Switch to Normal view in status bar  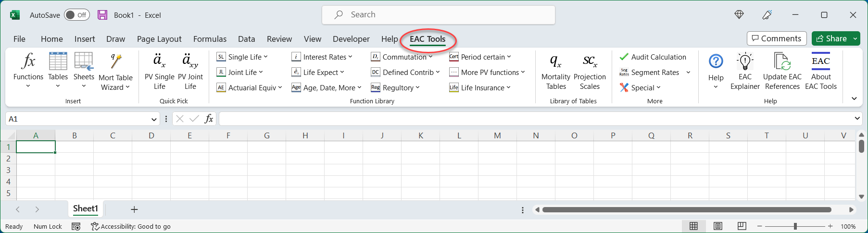(693, 226)
